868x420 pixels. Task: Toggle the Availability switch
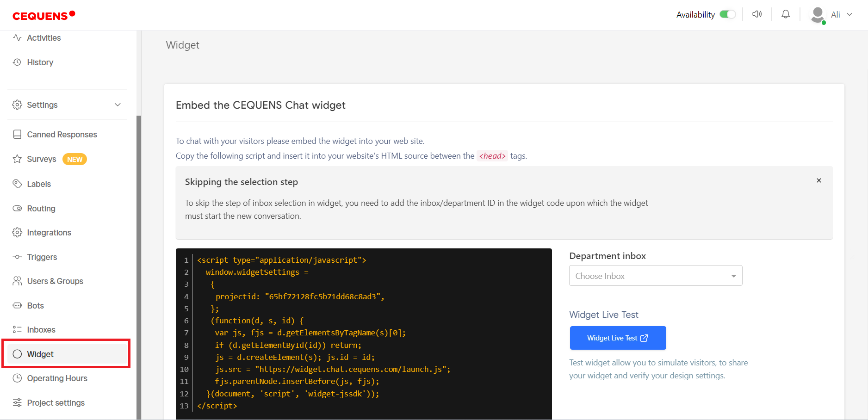[727, 14]
